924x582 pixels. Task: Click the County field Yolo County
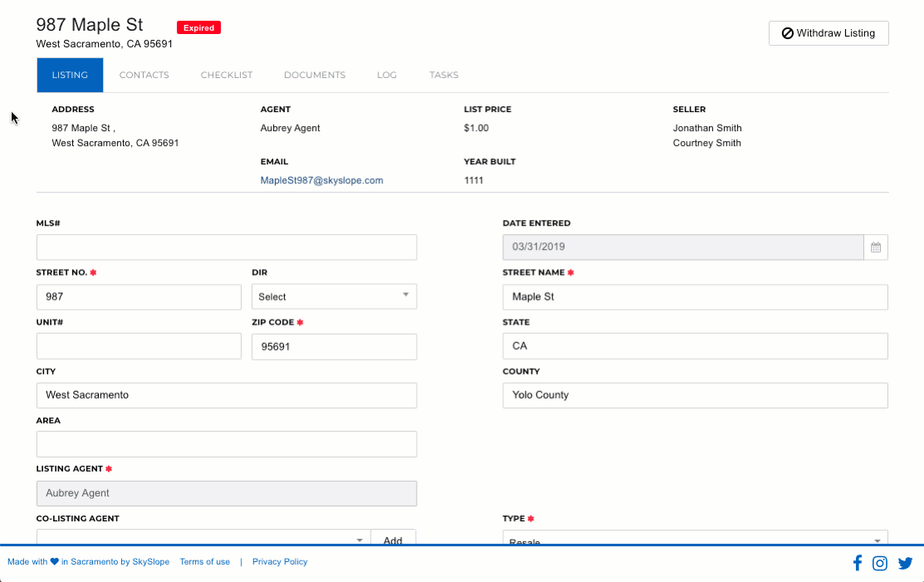[696, 395]
